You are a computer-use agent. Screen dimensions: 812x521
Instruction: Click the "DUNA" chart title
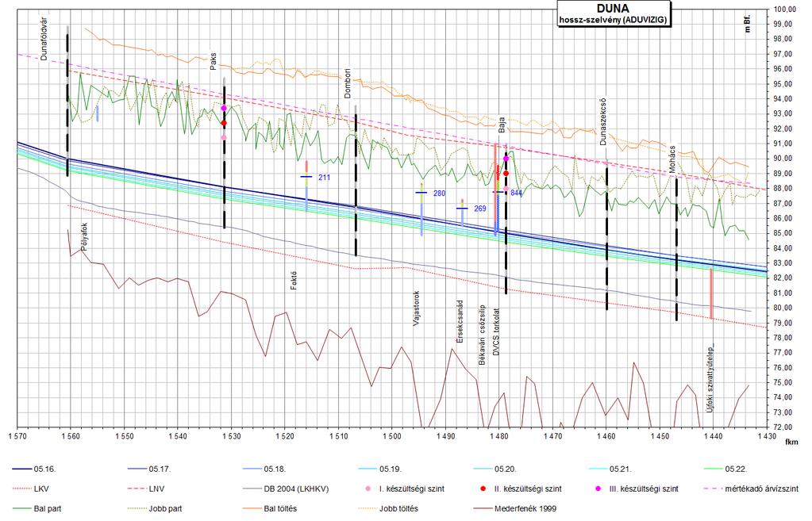(613, 9)
